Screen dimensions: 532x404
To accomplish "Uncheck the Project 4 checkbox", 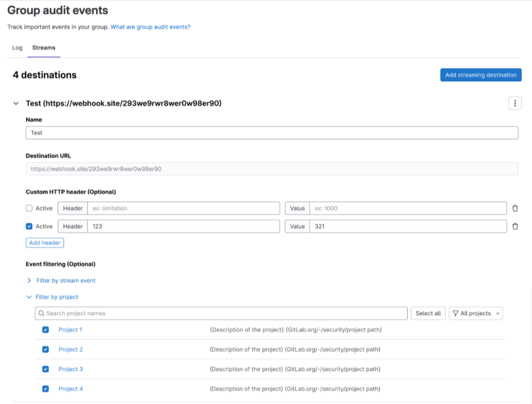I will pos(45,388).
